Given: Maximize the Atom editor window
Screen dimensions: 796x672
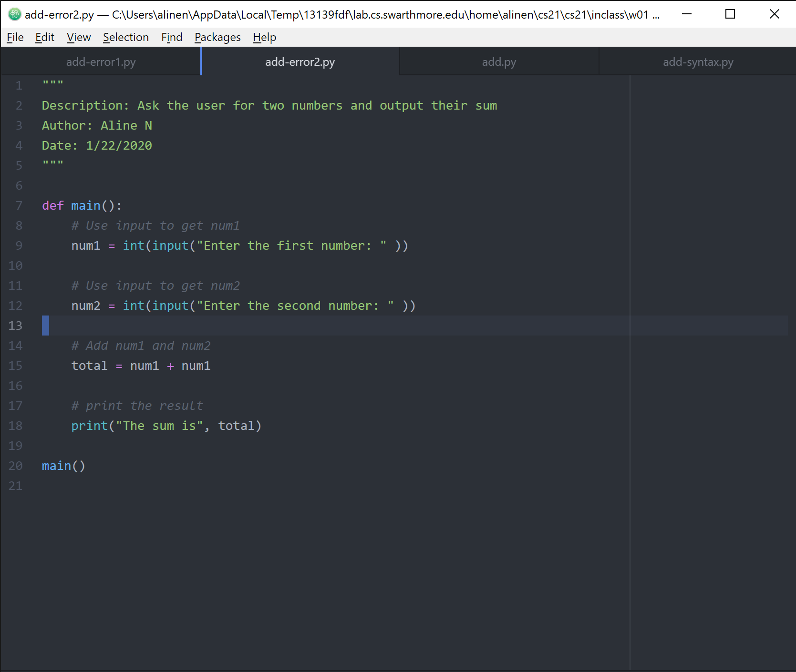Looking at the screenshot, I should (730, 14).
